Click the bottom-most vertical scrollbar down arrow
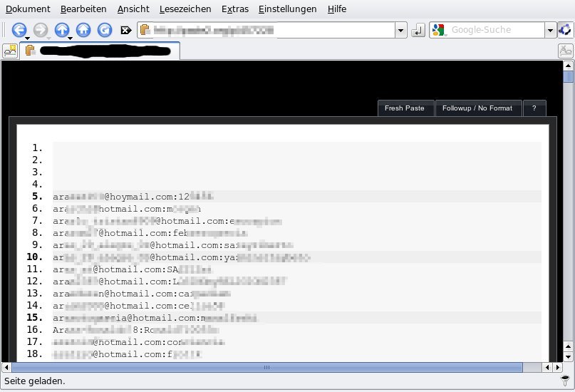 [568, 356]
